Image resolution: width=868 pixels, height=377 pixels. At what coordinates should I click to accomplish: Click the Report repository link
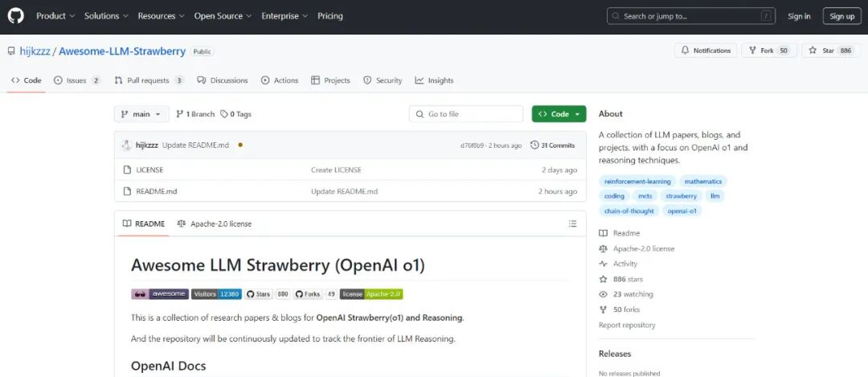tap(627, 325)
